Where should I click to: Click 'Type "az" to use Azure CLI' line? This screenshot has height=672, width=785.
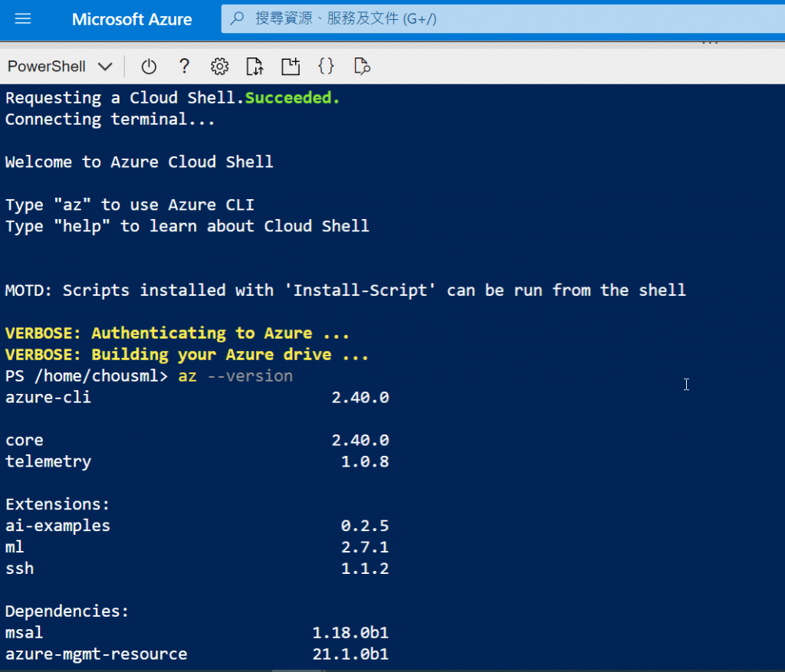tap(130, 205)
